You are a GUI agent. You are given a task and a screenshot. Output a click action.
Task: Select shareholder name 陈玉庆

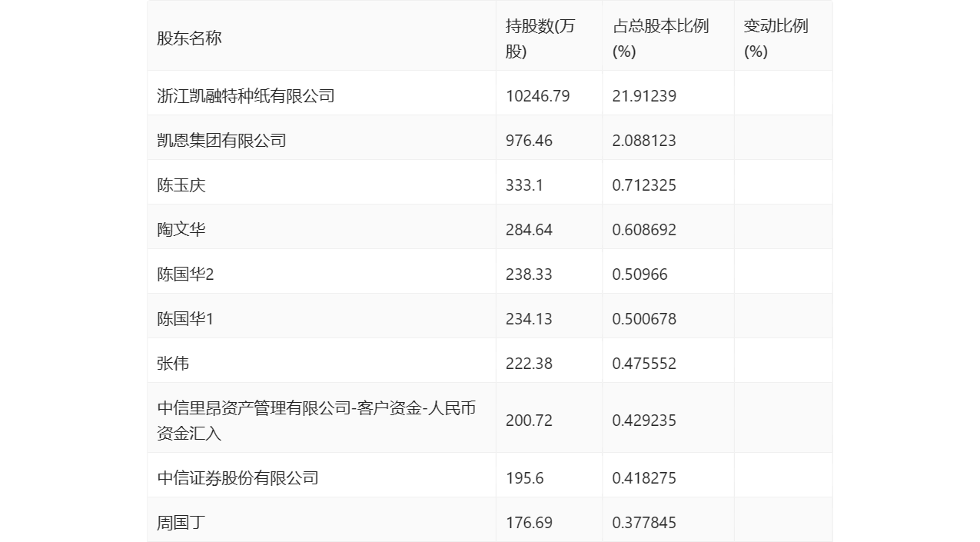181,185
